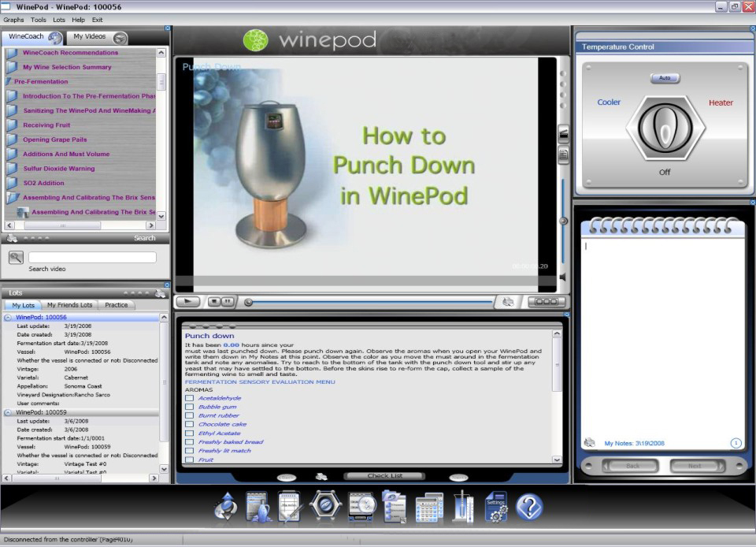Open the Tools menu
The width and height of the screenshot is (756, 547).
(x=39, y=20)
